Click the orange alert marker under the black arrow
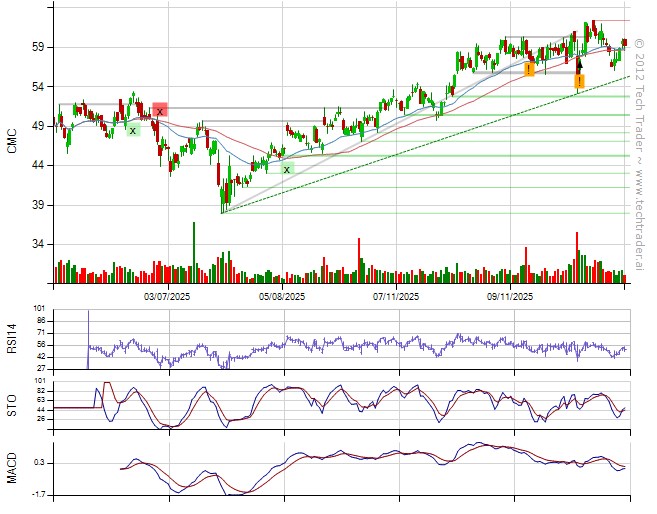The image size is (657, 514). pyautogui.click(x=579, y=81)
